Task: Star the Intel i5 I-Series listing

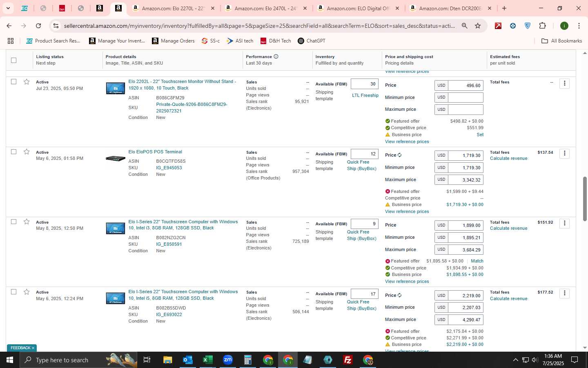Action: point(27,292)
